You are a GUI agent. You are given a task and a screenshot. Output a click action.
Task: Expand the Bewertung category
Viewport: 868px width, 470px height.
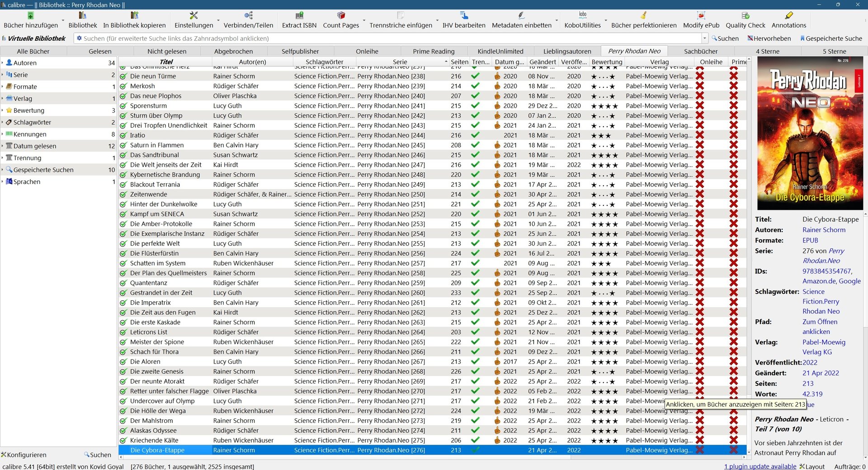point(2,110)
